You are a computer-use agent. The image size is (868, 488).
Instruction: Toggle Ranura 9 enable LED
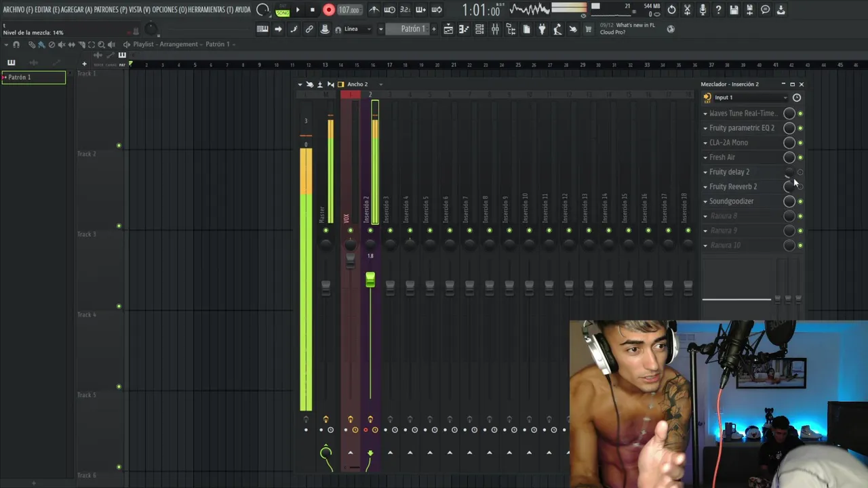pyautogui.click(x=800, y=230)
